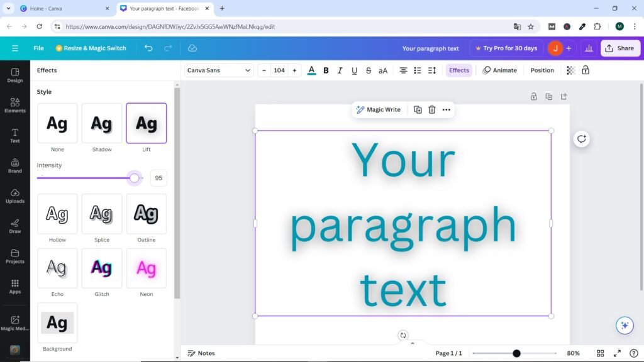Duplicate the text box via copy icon

tap(418, 109)
